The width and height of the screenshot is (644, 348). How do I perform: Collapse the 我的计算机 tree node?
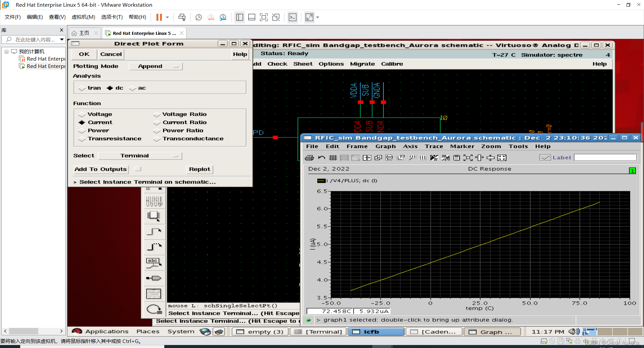pos(6,52)
